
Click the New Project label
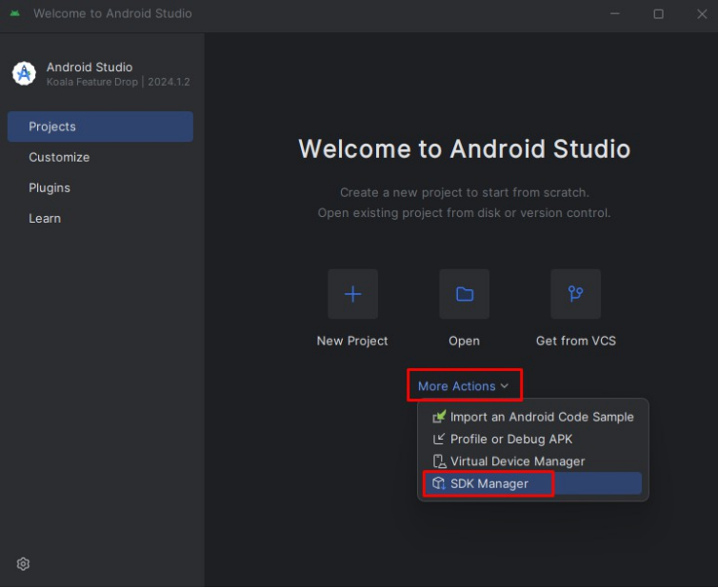click(x=352, y=341)
